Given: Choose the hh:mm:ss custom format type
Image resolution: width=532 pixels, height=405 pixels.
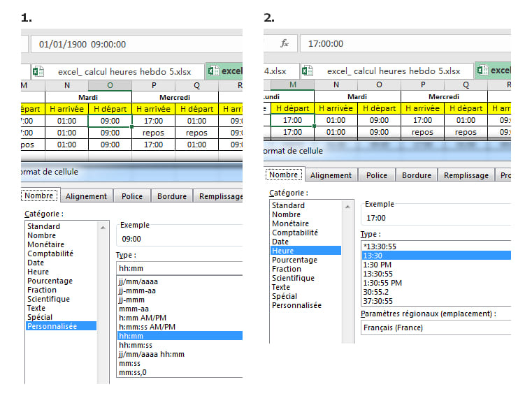Looking at the screenshot, I should [x=136, y=345].
